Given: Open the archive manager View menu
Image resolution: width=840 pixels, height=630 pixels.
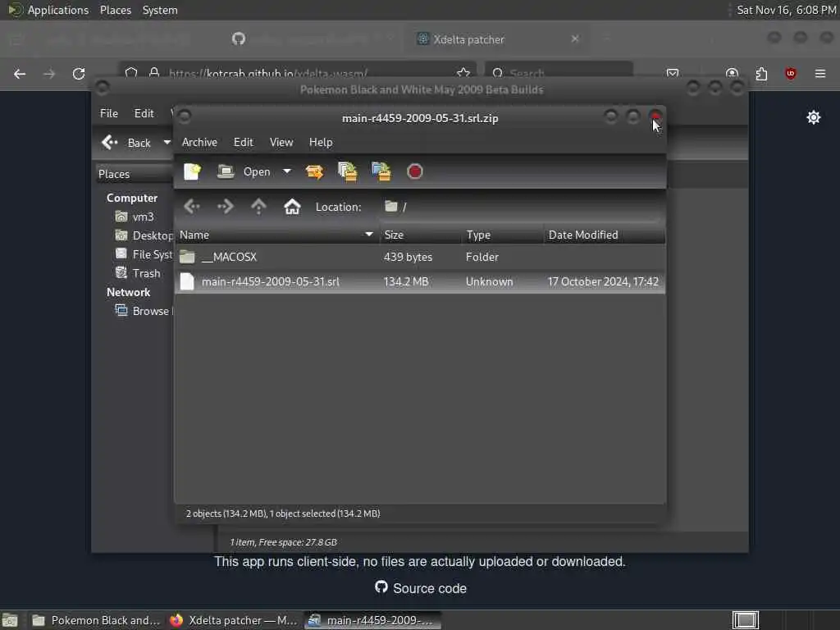Looking at the screenshot, I should [x=281, y=142].
